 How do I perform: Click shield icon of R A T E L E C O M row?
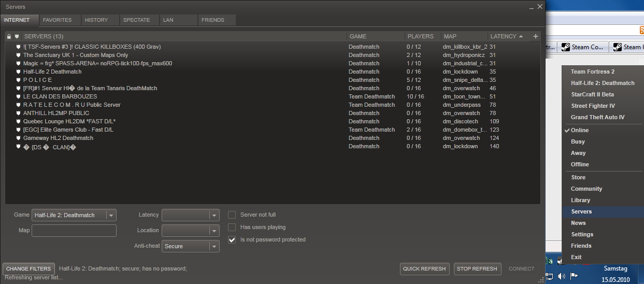(x=18, y=105)
